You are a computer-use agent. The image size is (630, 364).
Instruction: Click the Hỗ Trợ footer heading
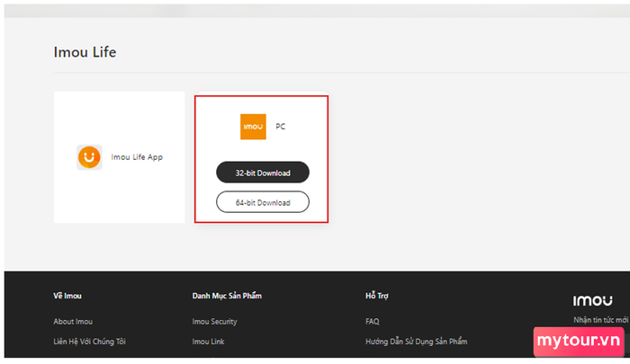coord(377,296)
